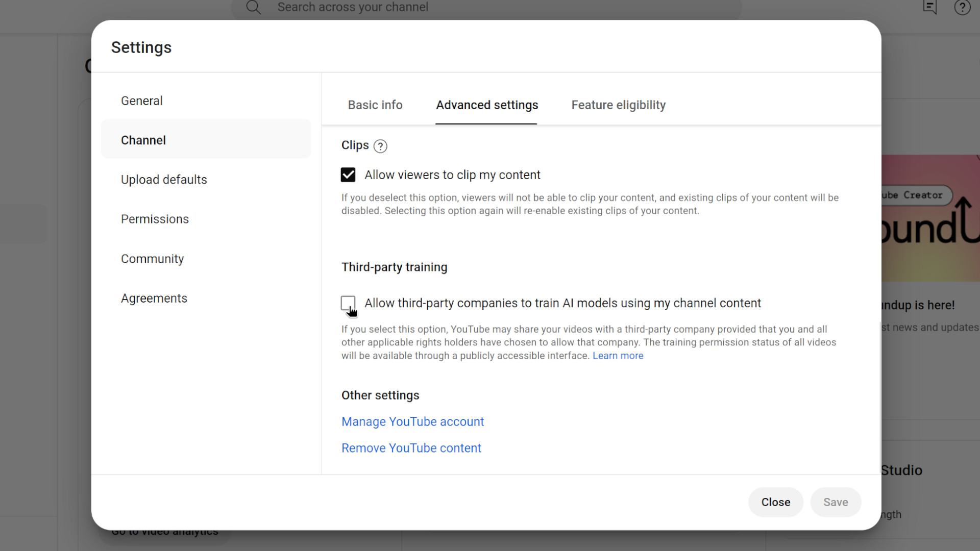This screenshot has height=551, width=980.
Task: Go to Upload defaults settings
Action: [164, 180]
